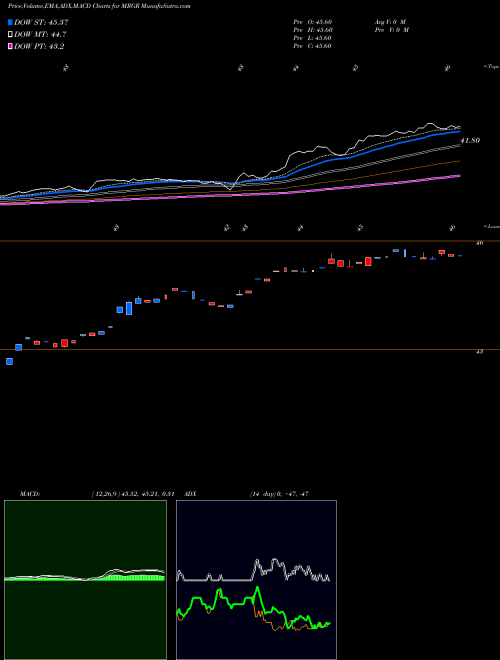The width and height of the screenshot is (500, 660).
Task: Click the Pre L: 45.60 value
Action: (x=313, y=38)
